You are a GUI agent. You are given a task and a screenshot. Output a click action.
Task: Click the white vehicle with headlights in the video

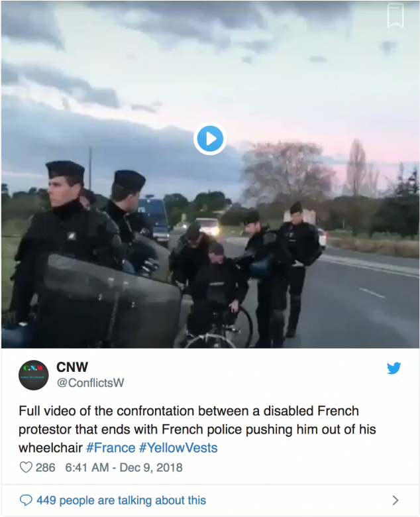207,227
